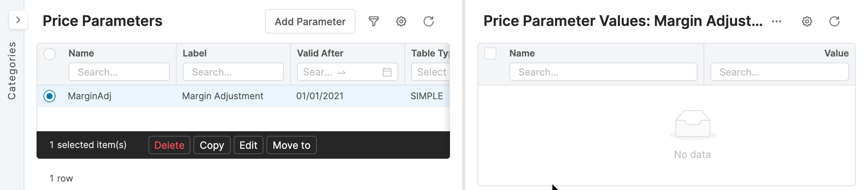Click the Label search field
The image size is (868, 190).
coord(233,72)
